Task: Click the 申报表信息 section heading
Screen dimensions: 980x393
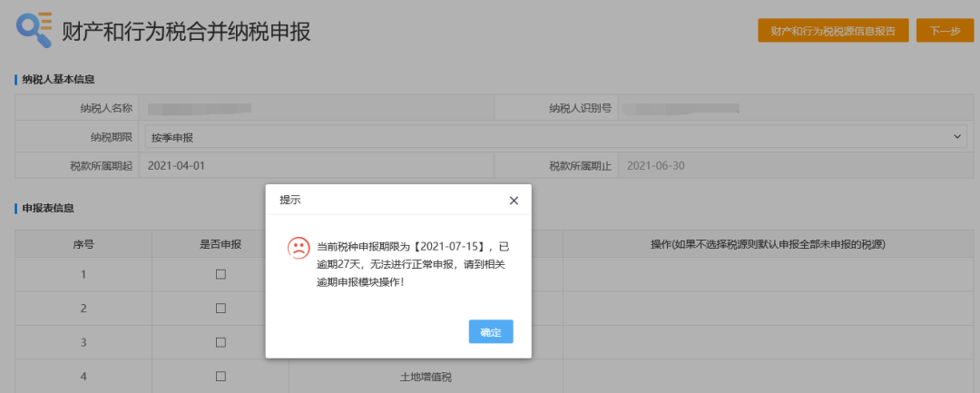Action: point(48,208)
